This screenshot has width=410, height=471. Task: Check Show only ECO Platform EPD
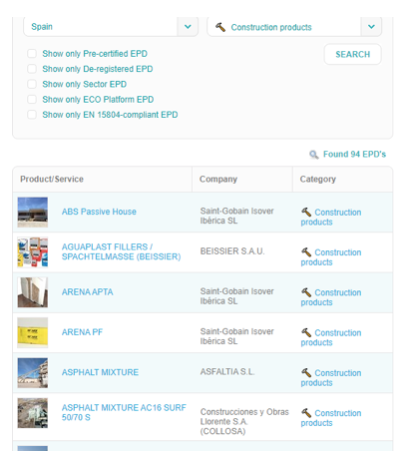(32, 99)
